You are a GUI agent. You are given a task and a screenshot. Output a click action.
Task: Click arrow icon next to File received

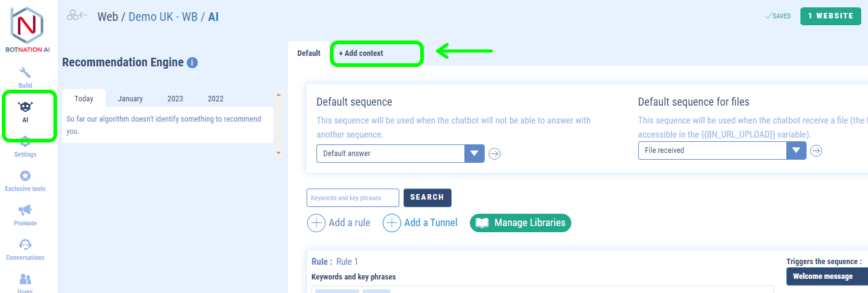tap(816, 150)
